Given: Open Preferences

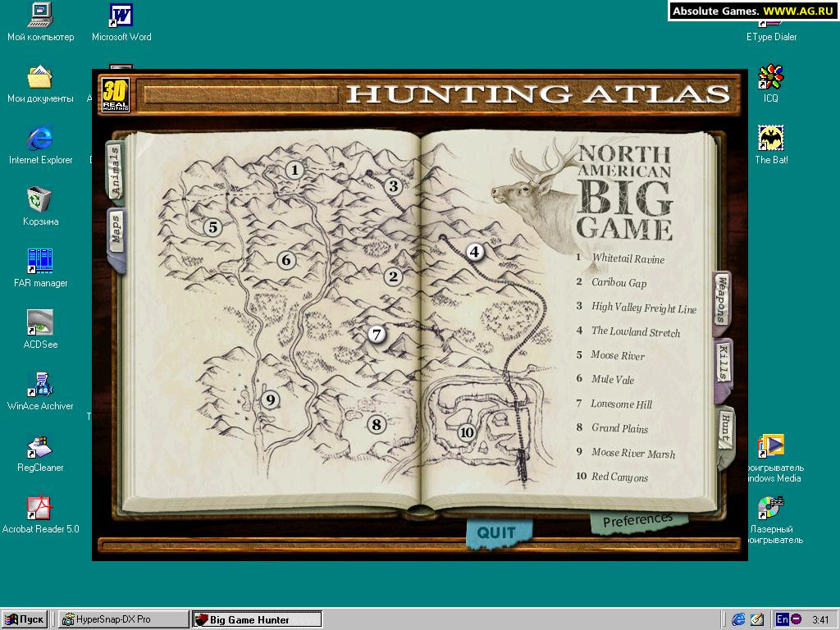Looking at the screenshot, I should point(637,520).
